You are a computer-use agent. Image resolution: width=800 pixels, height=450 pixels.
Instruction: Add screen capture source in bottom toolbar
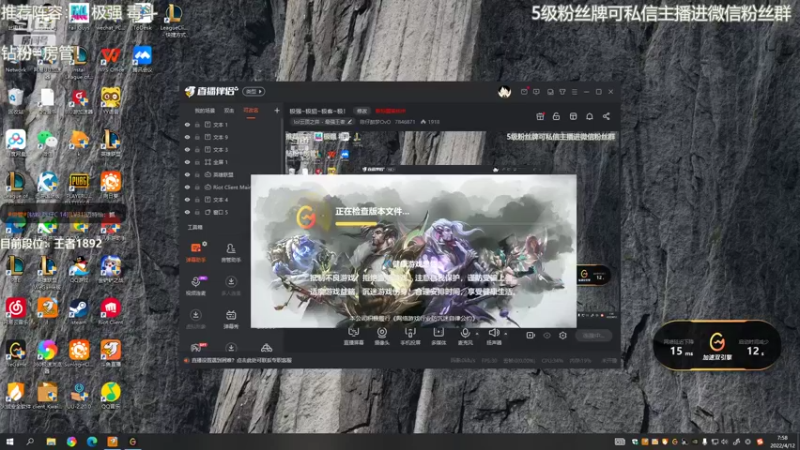click(354, 336)
